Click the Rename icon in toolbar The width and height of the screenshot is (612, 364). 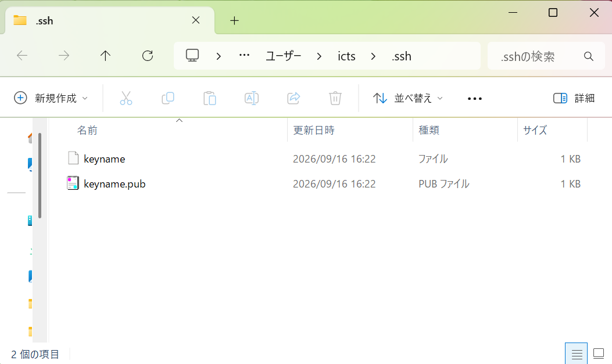251,98
